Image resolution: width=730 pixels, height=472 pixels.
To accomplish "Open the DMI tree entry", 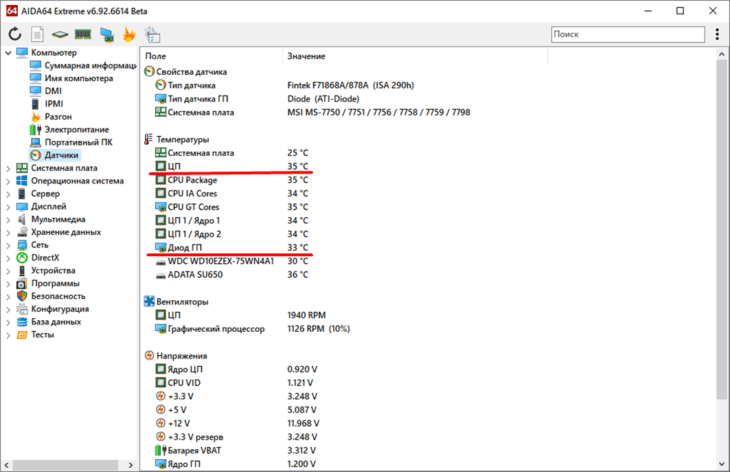I will 53,91.
